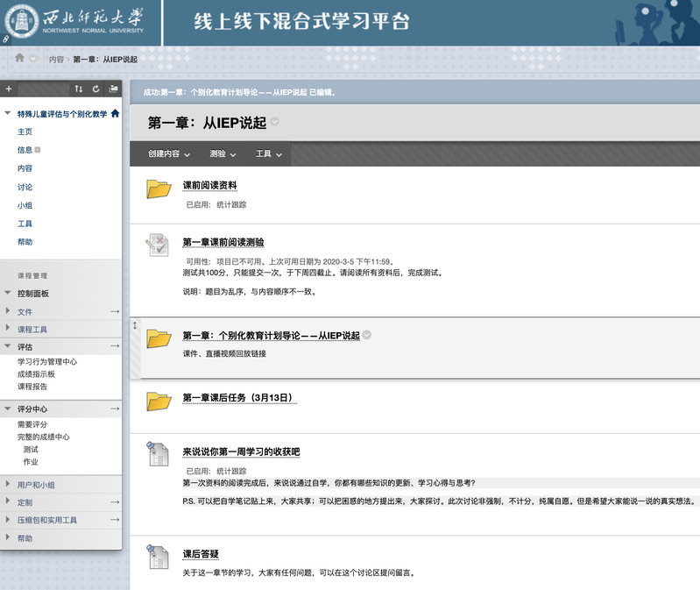Image resolution: width=700 pixels, height=590 pixels.
Task: Collapse the 评分中心 section
Action: coord(9,409)
